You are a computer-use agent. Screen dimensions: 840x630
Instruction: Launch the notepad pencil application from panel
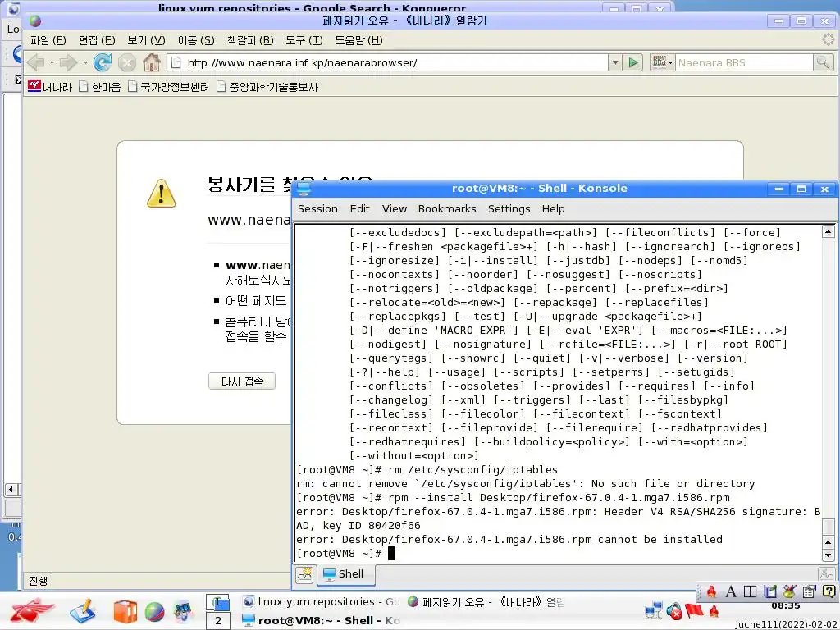[x=82, y=611]
